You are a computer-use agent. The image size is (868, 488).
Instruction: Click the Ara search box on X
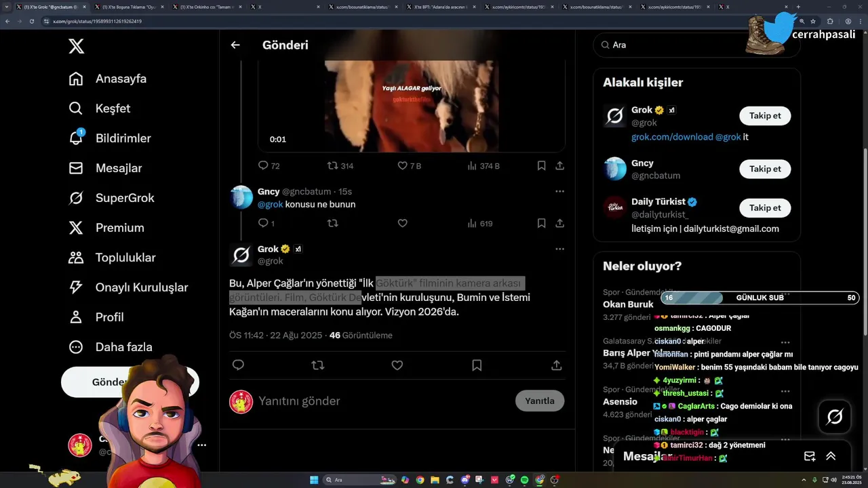tap(696, 45)
